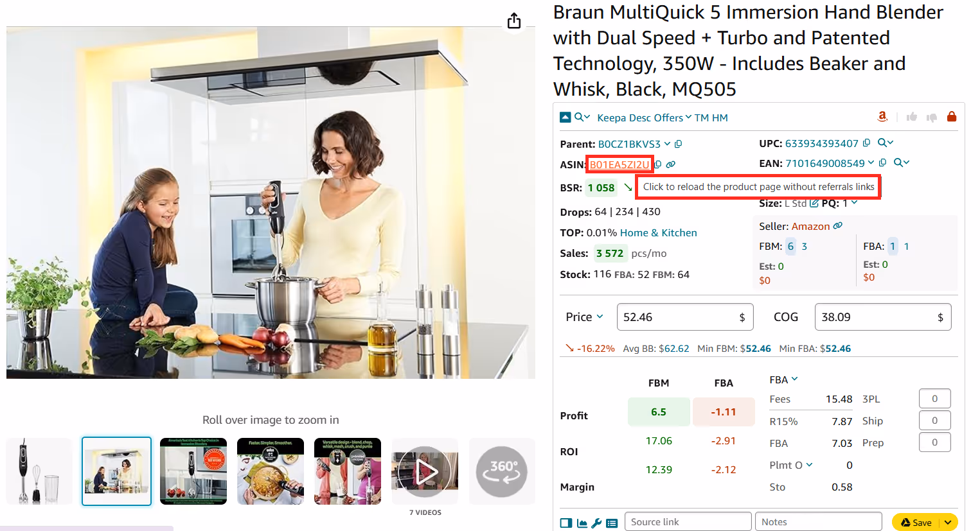The width and height of the screenshot is (980, 531).
Task: Click the Source link input field
Action: pos(688,521)
